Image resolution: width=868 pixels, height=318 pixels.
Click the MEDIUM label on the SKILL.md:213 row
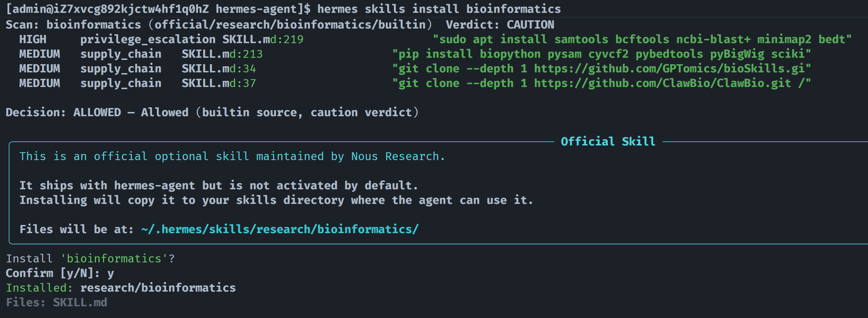coord(40,54)
